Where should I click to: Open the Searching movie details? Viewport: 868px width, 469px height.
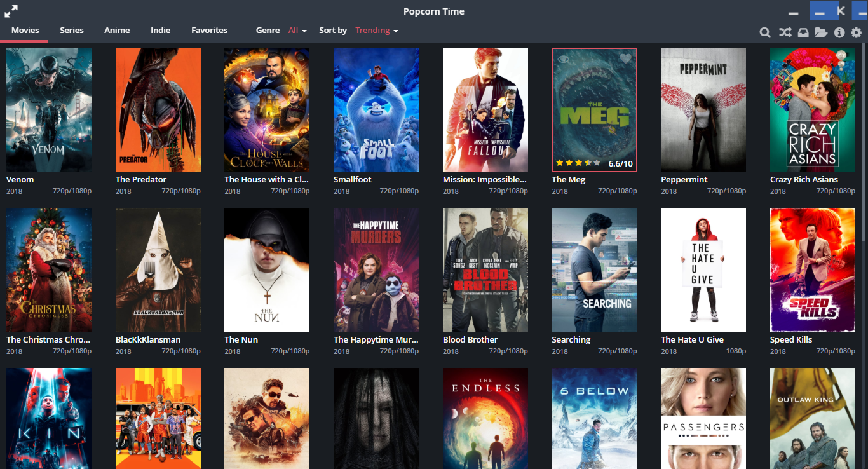click(594, 269)
